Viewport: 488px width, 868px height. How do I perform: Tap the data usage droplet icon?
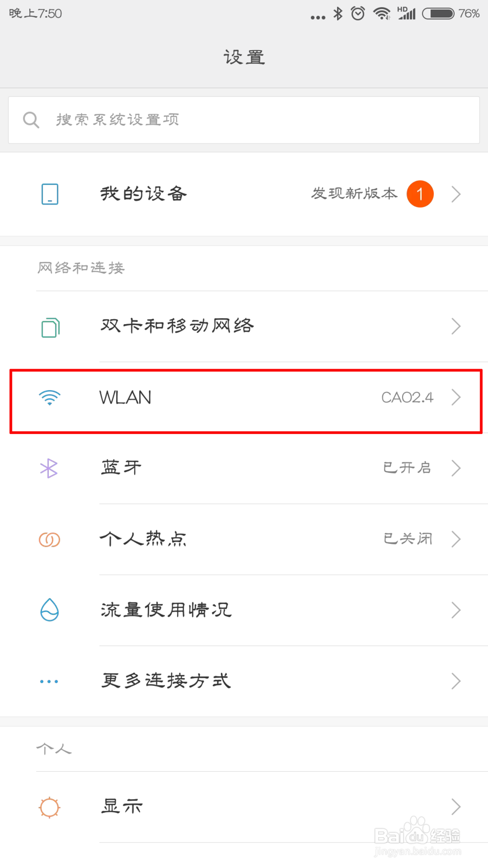(49, 610)
